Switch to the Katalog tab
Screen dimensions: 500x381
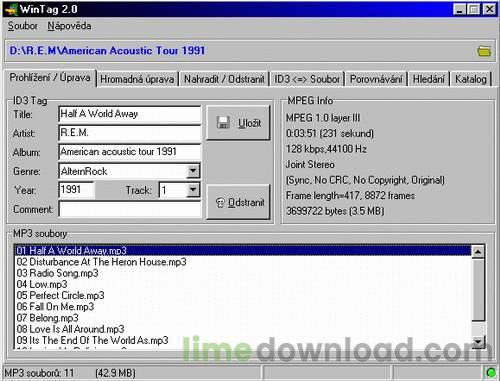(471, 79)
